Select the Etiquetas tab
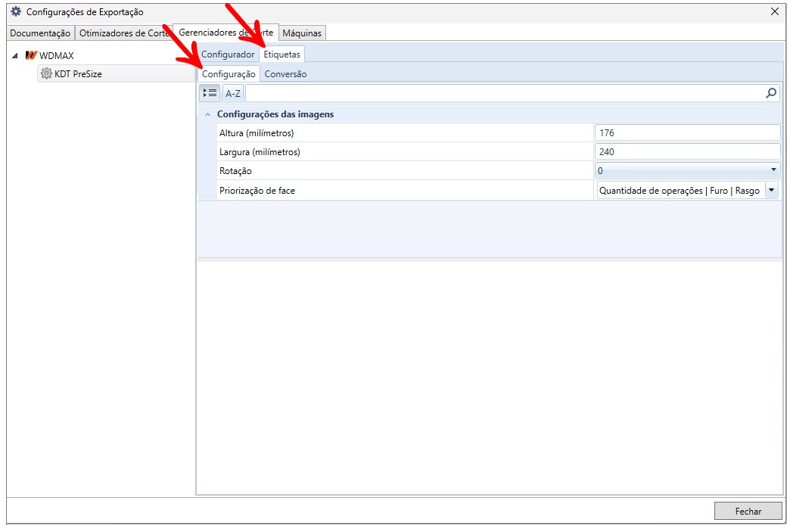The height and width of the screenshot is (532, 790). [x=281, y=54]
